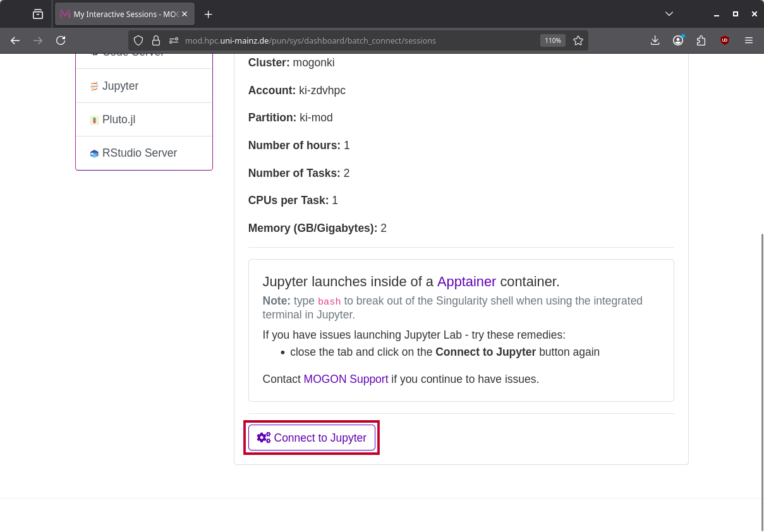Open the Apptainer link
The width and height of the screenshot is (764, 532).
[x=466, y=281]
